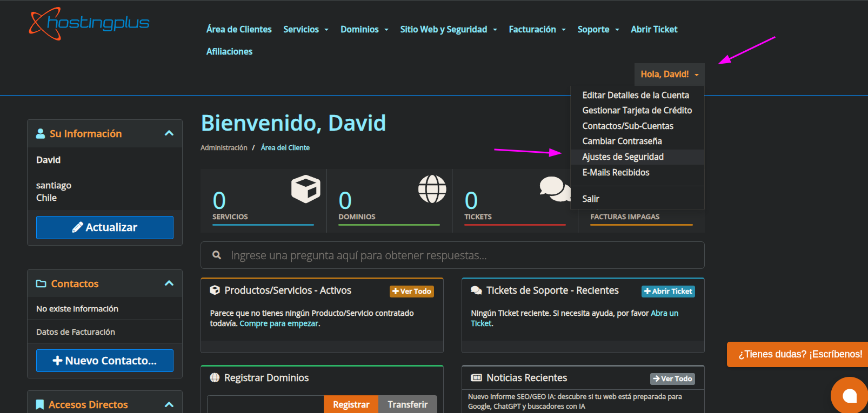Screen dimensions: 868x413
Task: Click the ¿Tienes dudas? ¡Escríbenos! button
Action: [x=798, y=354]
